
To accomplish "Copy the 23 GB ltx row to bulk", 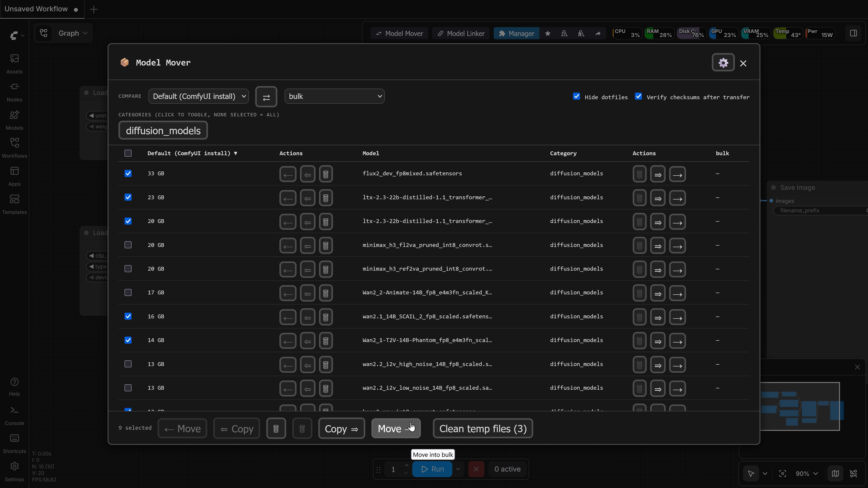I will click(x=658, y=198).
